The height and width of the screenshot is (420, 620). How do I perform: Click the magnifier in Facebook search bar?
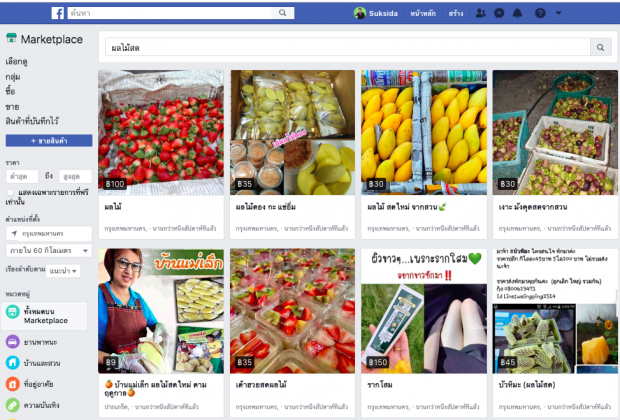pyautogui.click(x=282, y=13)
